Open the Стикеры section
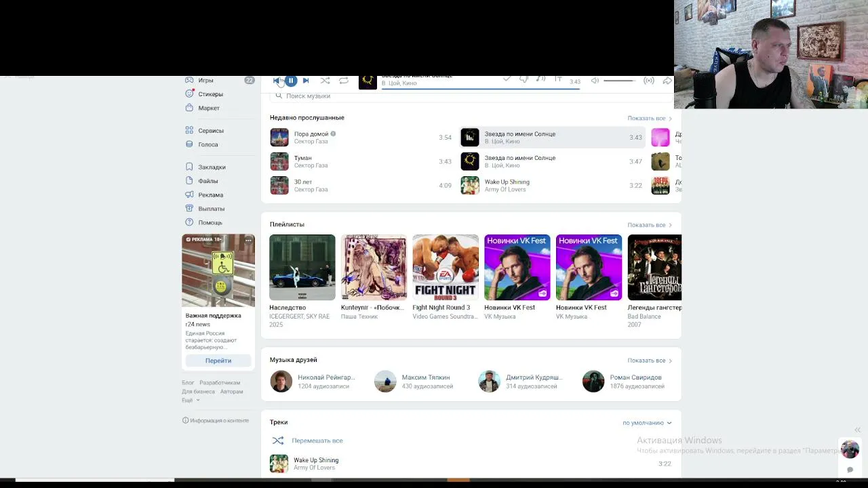The width and height of the screenshot is (868, 488). point(211,94)
